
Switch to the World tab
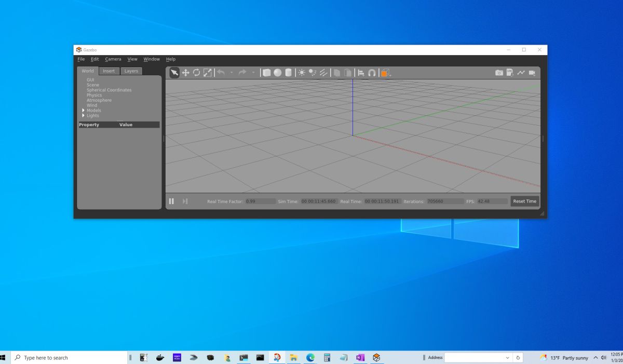[88, 71]
